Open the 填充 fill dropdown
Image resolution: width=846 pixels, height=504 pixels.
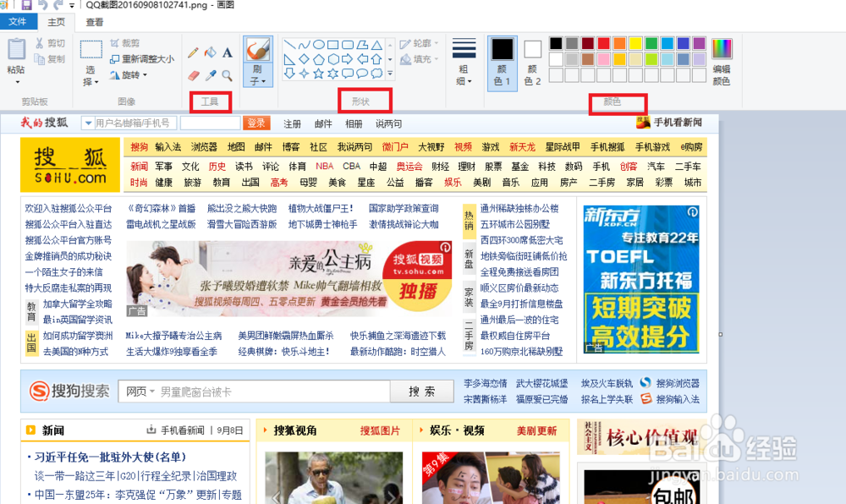tap(420, 58)
